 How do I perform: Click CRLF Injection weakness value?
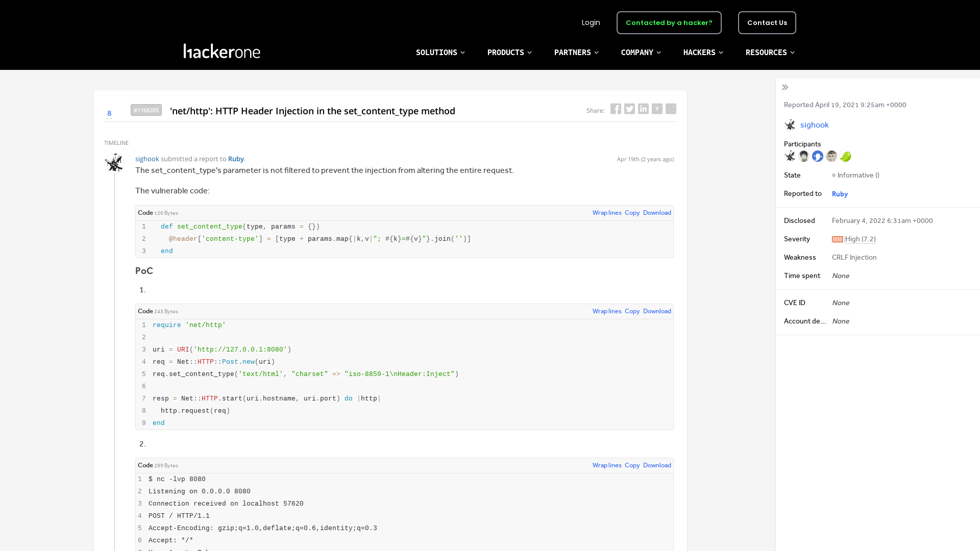click(854, 258)
